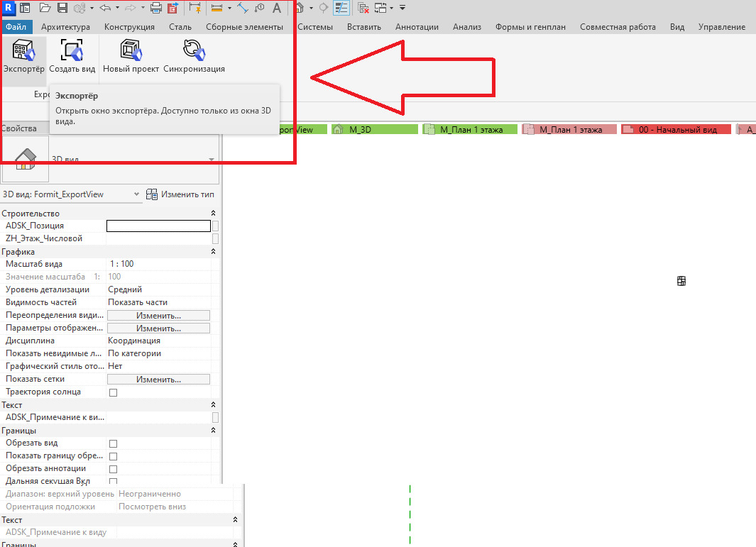The image size is (756, 547).
Task: Open the 3D view dropdown arrow next to house icon
Action: click(311, 8)
